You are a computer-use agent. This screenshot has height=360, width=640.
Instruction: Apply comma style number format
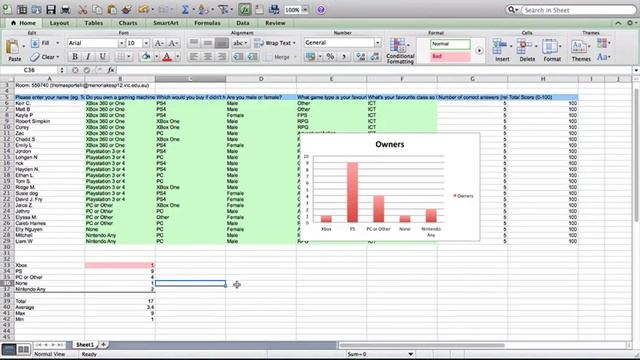pos(344,56)
